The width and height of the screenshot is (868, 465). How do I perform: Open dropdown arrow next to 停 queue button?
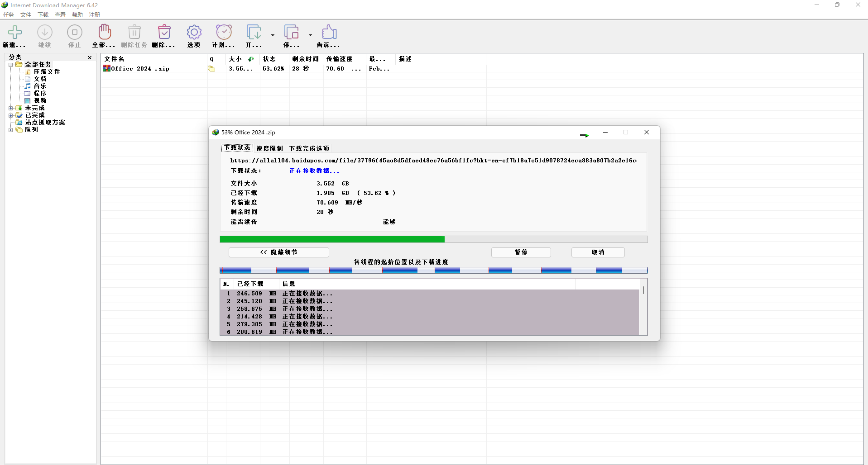[310, 35]
